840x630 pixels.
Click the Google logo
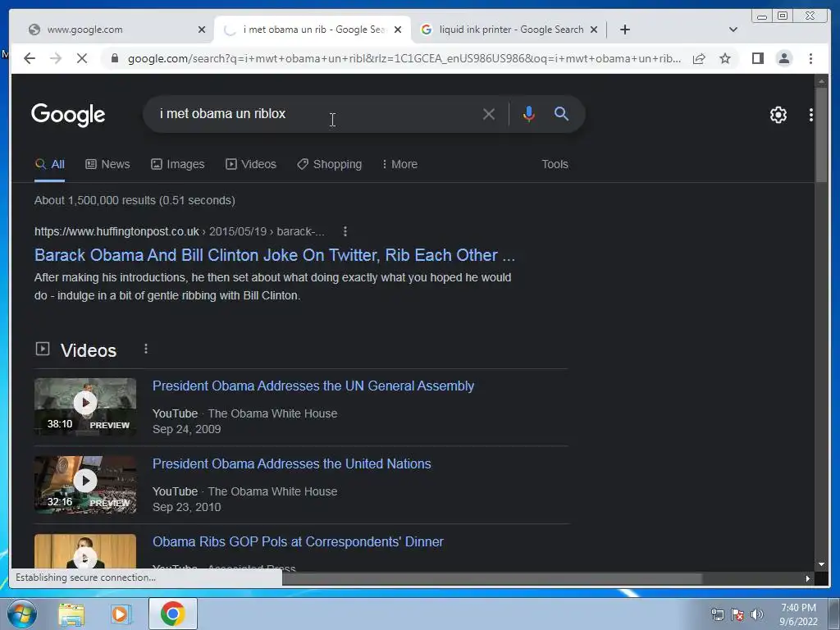pyautogui.click(x=68, y=114)
